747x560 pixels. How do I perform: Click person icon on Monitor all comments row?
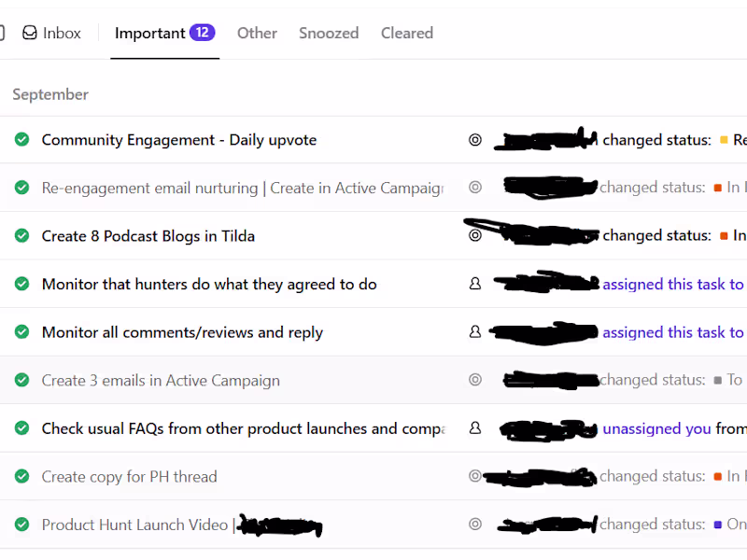point(475,332)
